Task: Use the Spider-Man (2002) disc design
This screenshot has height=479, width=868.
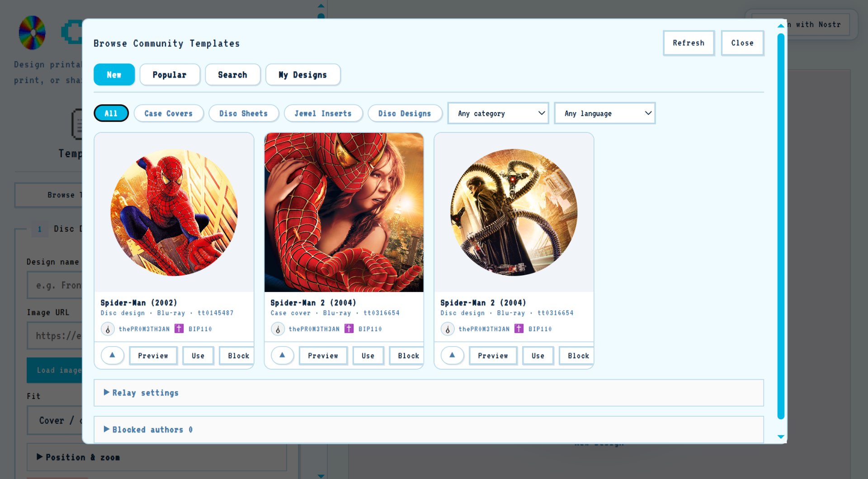Action: [198, 356]
